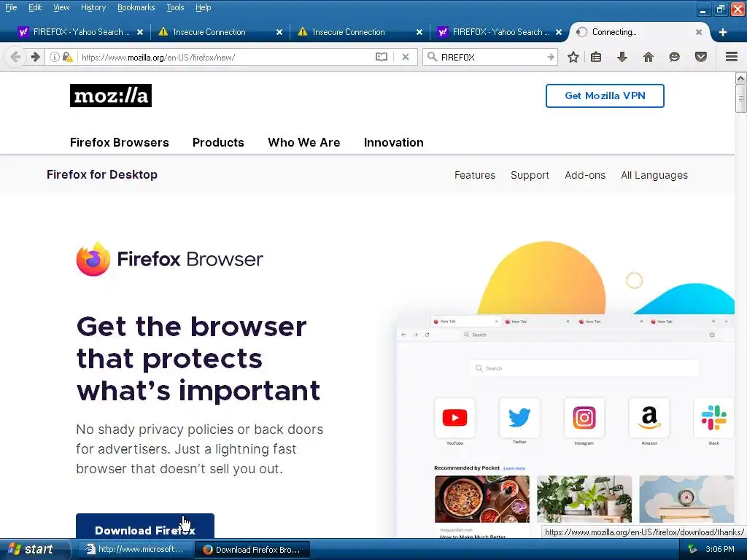
Task: Open the History menu
Action: 93,7
